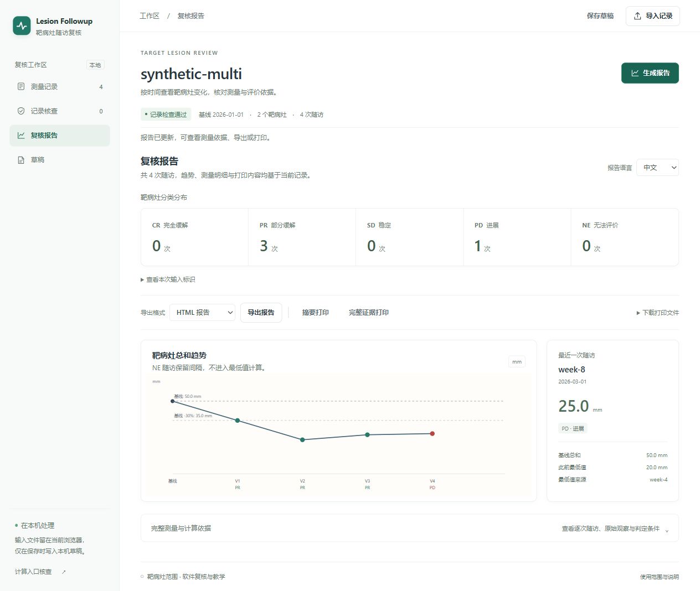Click the 基线 -30%: 35.0 mm chart label

click(193, 416)
